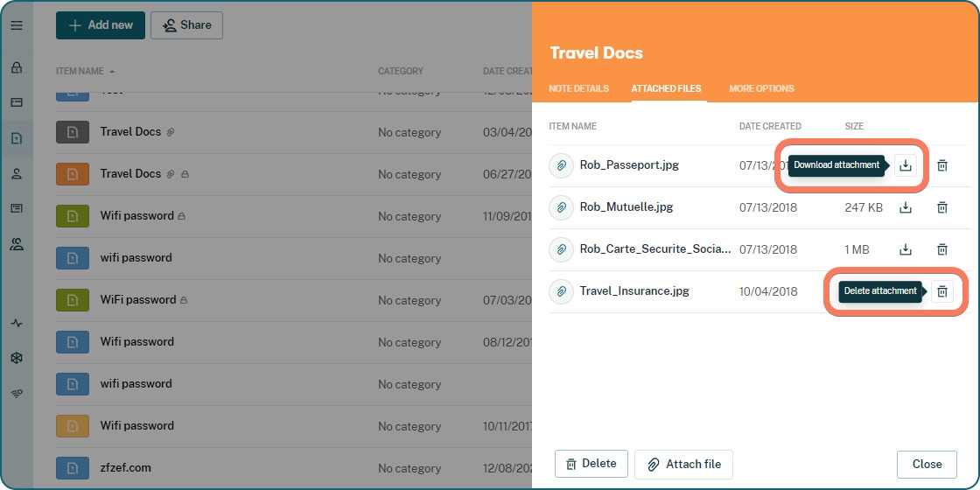Viewport: 980px width, 490px height.
Task: Click the orange Travel Docs note icon
Action: click(x=73, y=174)
